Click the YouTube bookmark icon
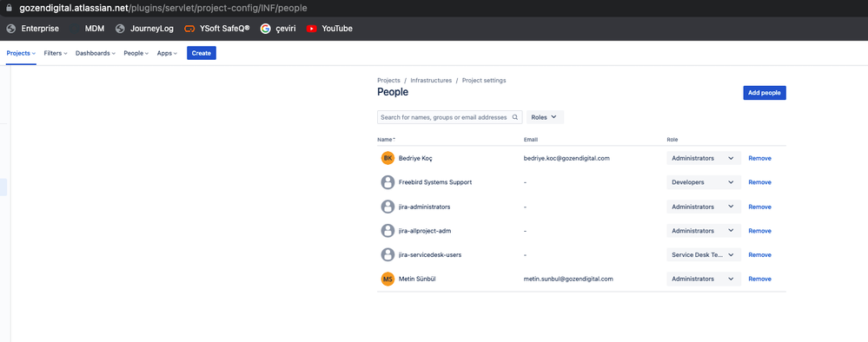 311,29
